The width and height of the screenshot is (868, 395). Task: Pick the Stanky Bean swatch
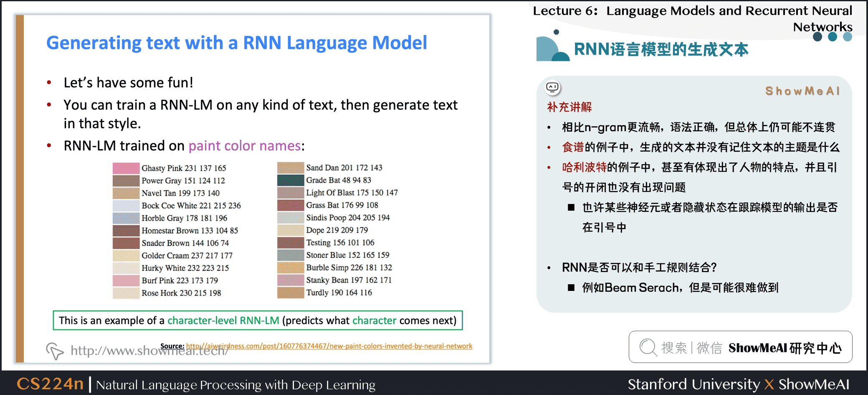click(291, 280)
